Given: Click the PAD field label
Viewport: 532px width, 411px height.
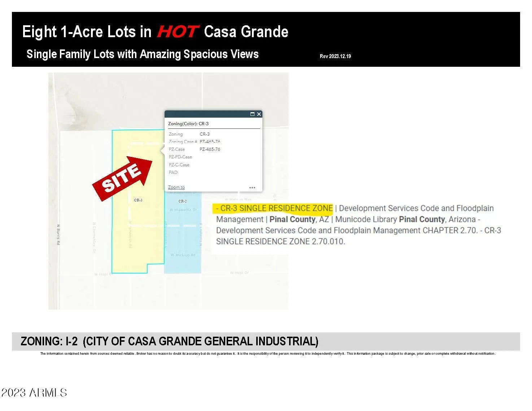Looking at the screenshot, I should [173, 172].
